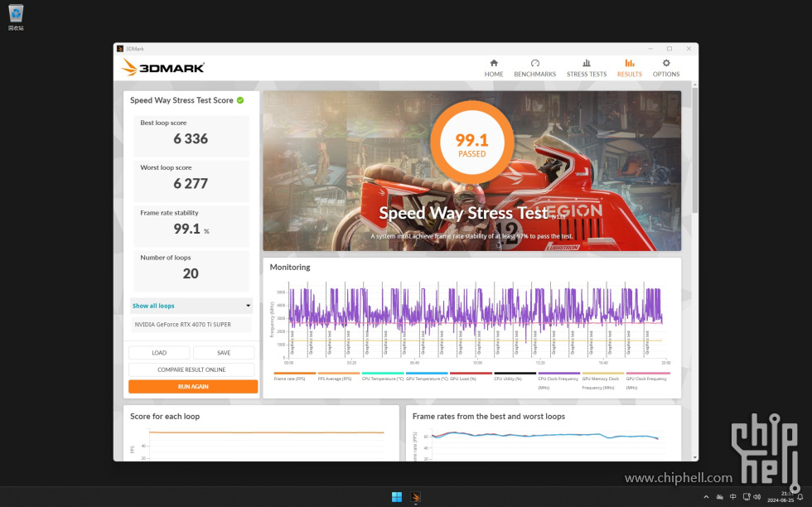Hide the GPU Temperature legend series
This screenshot has width=812, height=507.
click(x=427, y=376)
